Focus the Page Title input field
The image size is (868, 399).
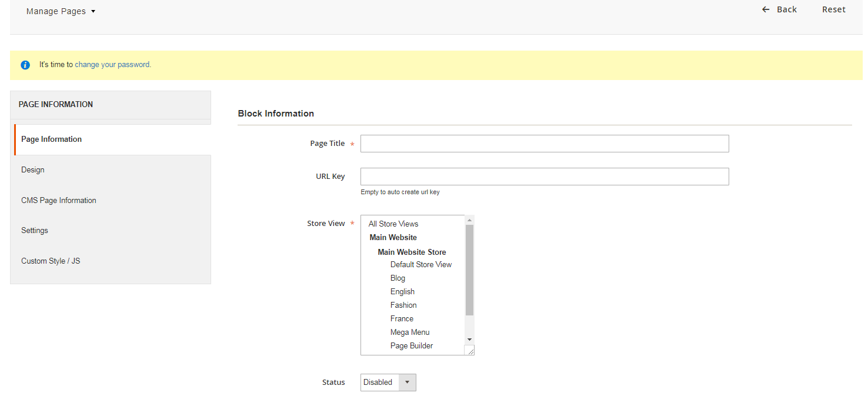coord(544,144)
